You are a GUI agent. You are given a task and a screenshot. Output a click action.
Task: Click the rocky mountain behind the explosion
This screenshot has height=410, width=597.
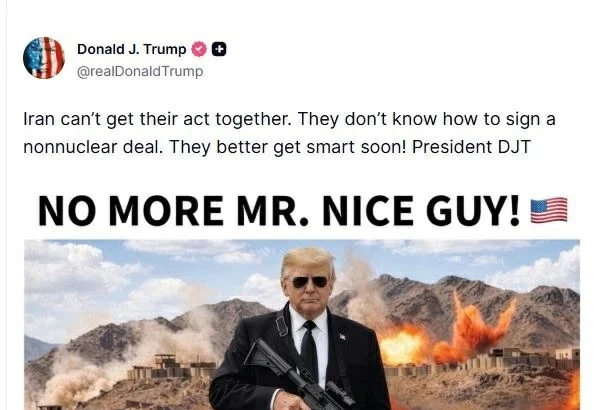tap(476, 305)
